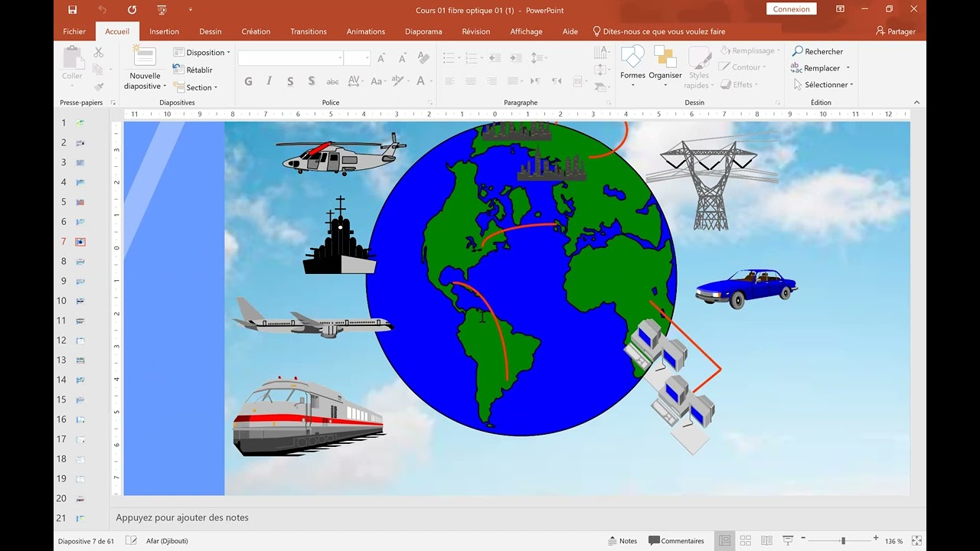Image resolution: width=980 pixels, height=551 pixels.
Task: Click the Rétablir reset button
Action: click(x=193, y=70)
